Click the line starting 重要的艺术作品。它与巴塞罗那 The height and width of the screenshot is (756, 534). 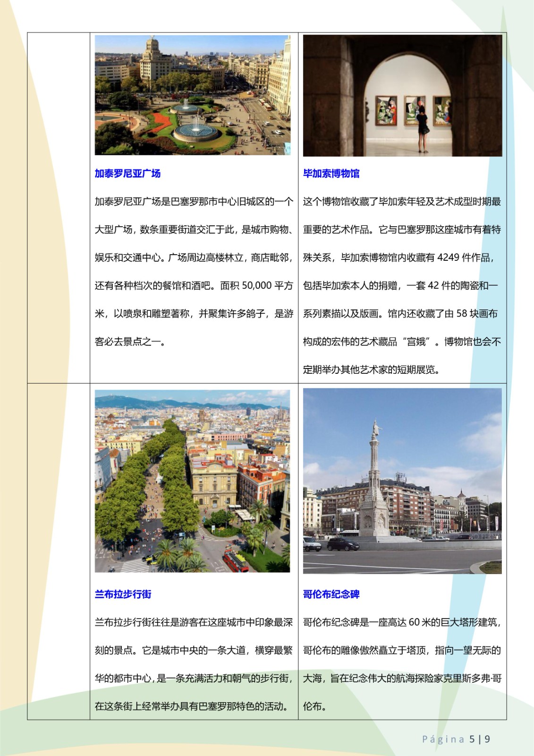(x=402, y=230)
